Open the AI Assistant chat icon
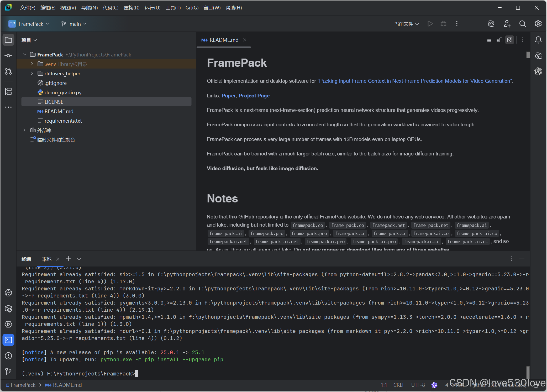 [x=538, y=56]
